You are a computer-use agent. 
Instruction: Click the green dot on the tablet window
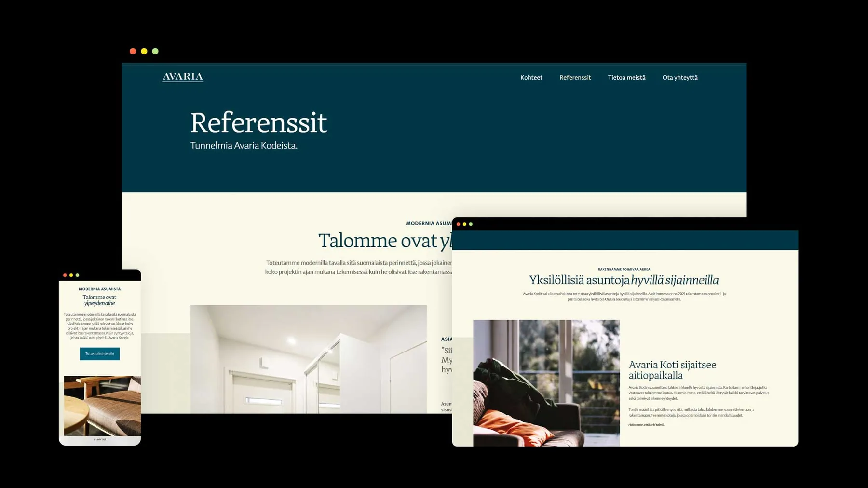click(471, 224)
